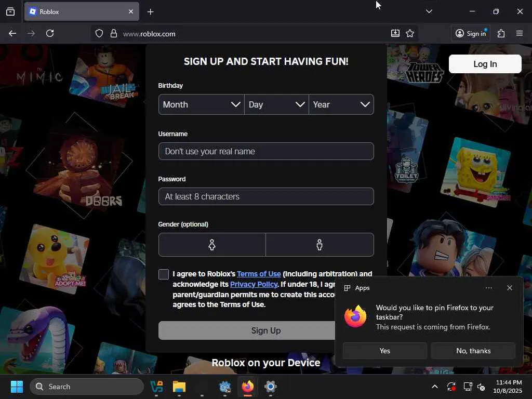The height and width of the screenshot is (399, 532).
Task: Open the tracking protection shield icon
Action: coord(99,33)
